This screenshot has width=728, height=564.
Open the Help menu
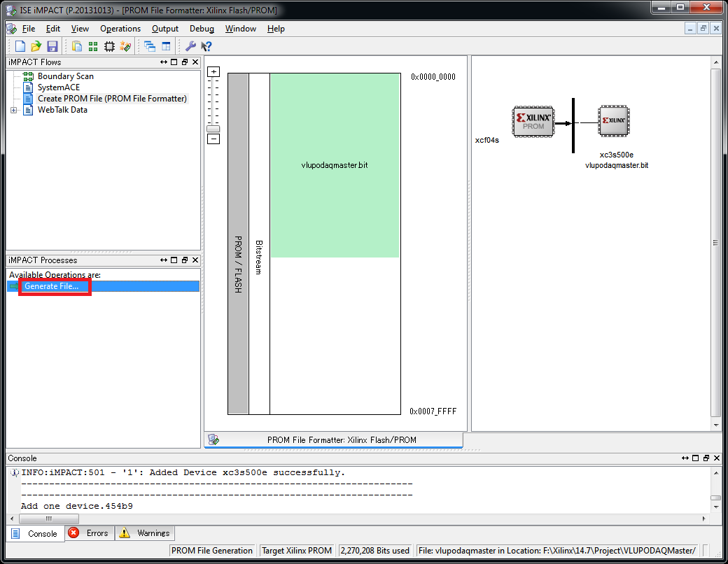click(x=276, y=29)
